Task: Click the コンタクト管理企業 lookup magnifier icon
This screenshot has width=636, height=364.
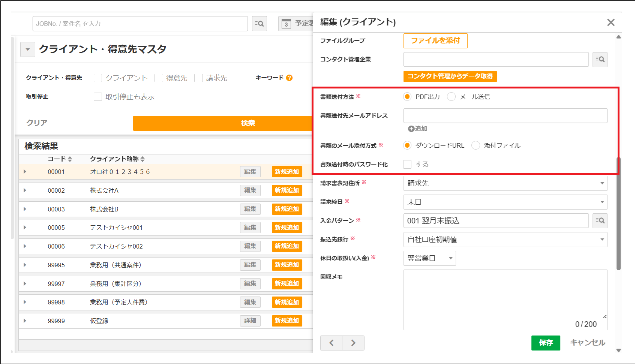Action: (x=600, y=59)
